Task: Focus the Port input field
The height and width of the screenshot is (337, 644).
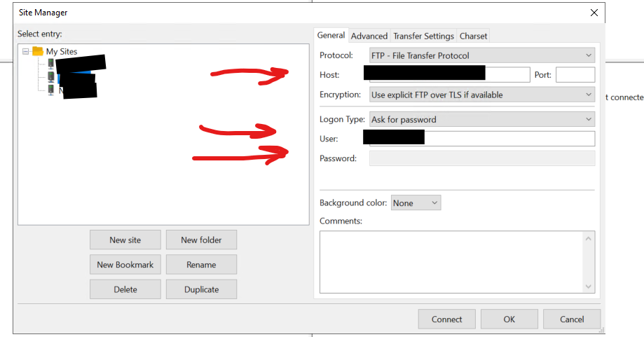Action: pyautogui.click(x=575, y=75)
